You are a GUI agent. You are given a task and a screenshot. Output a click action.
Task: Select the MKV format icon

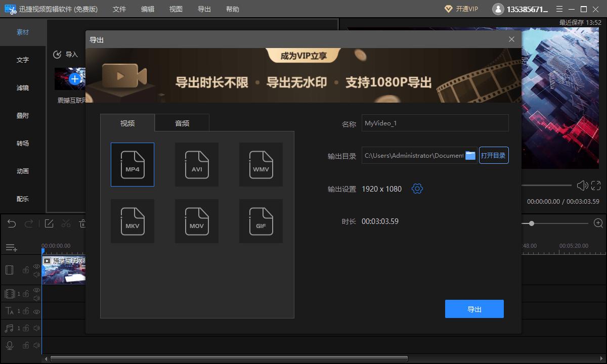(133, 221)
